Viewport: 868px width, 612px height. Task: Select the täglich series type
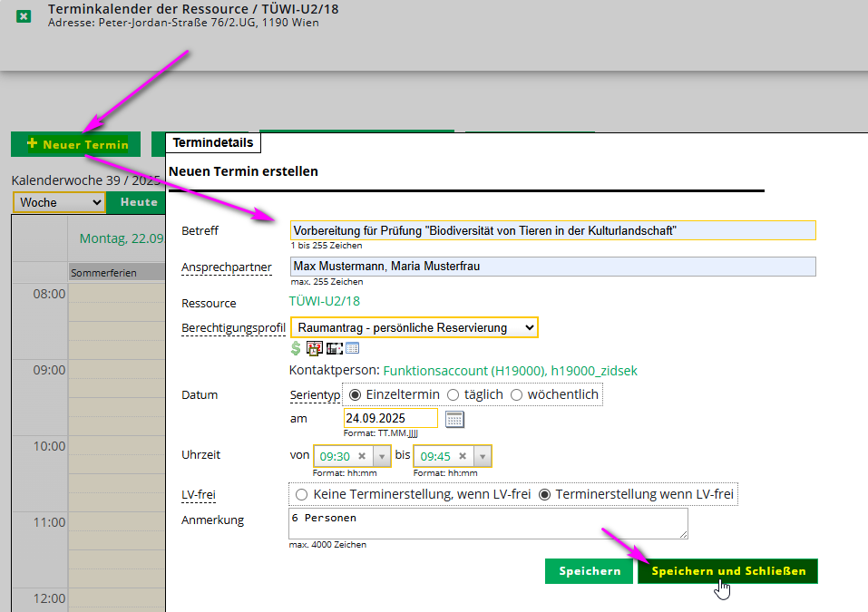click(454, 394)
